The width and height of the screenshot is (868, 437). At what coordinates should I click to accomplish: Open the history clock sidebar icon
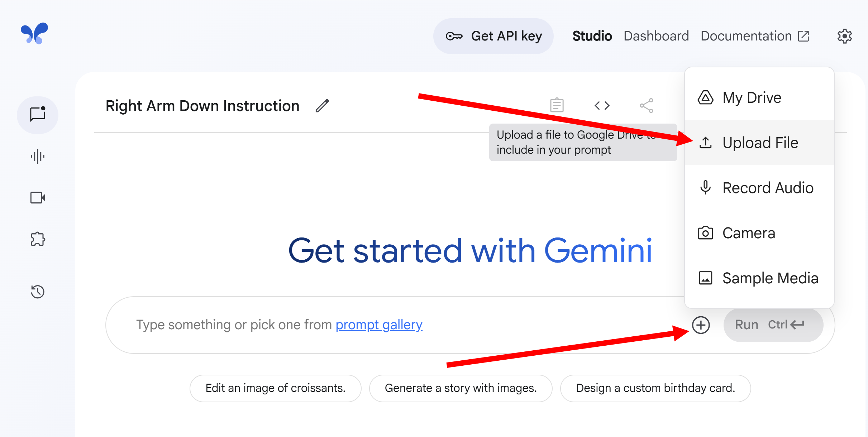pyautogui.click(x=38, y=292)
